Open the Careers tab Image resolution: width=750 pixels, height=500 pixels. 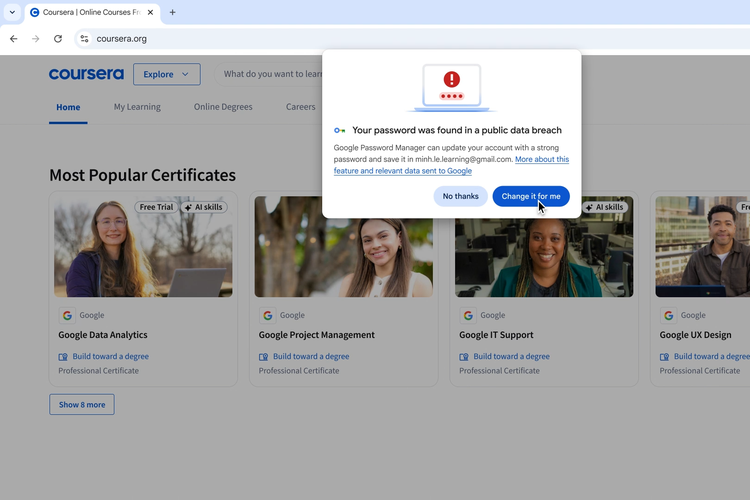click(x=300, y=107)
